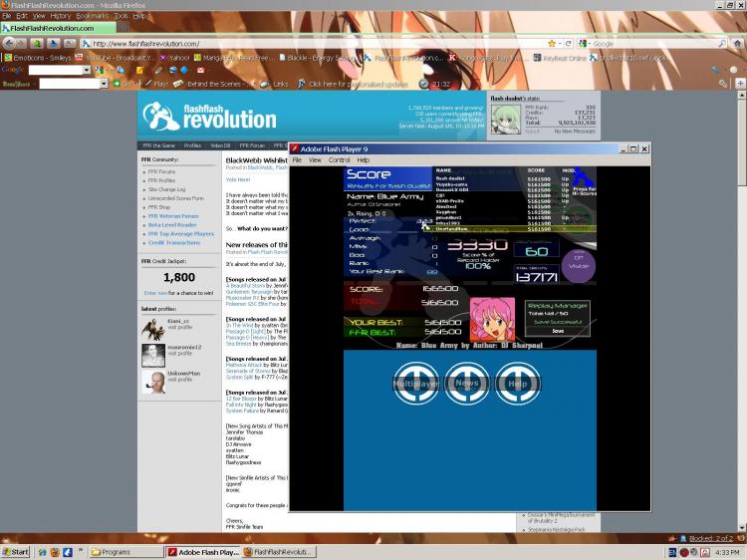
Task: Click the Windows Start button
Action: tap(16, 552)
